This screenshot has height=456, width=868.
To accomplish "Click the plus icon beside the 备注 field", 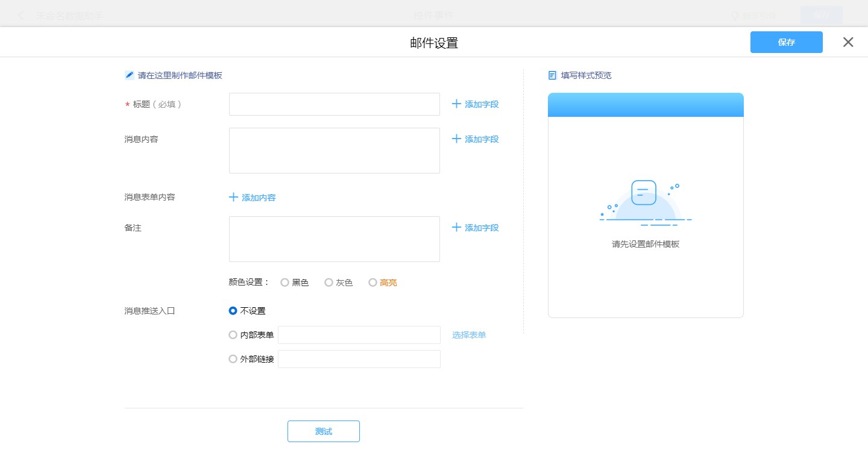I will [456, 228].
